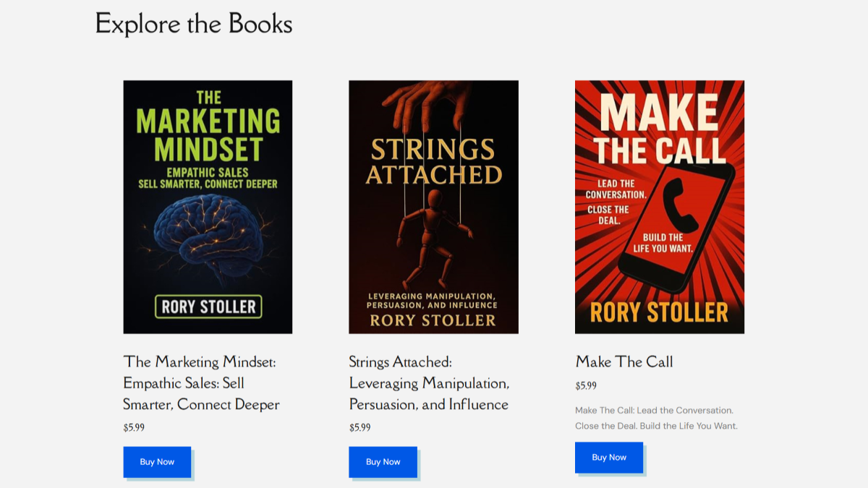Open The Marketing Mindset book title link

(x=200, y=383)
